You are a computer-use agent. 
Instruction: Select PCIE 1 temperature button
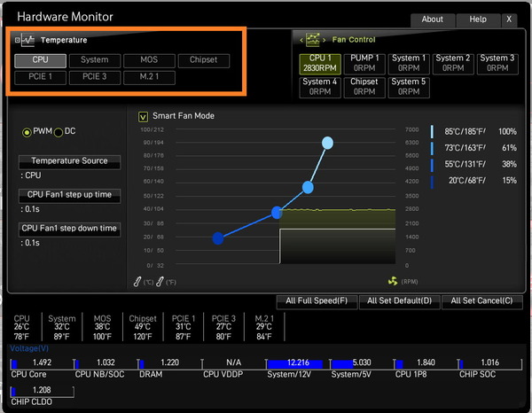[41, 78]
